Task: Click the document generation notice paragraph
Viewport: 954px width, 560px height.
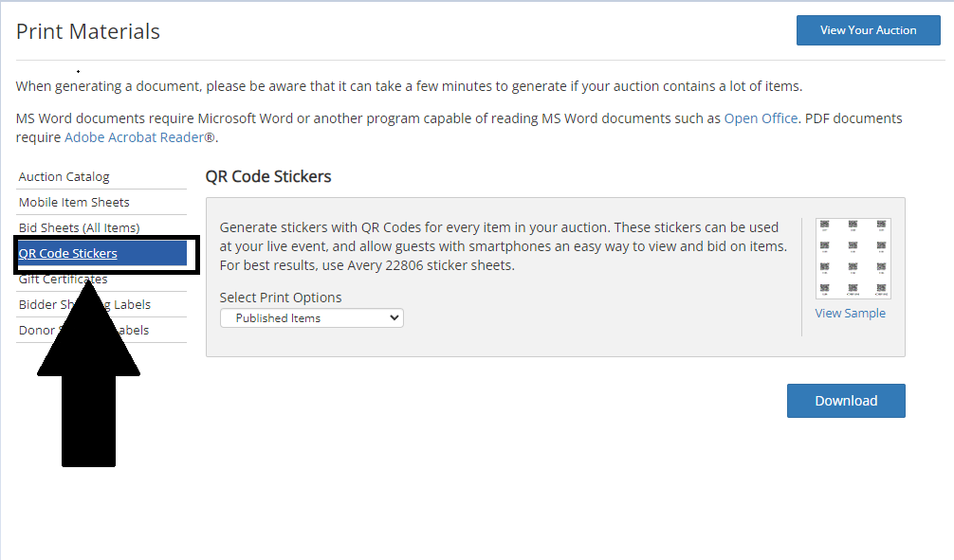Action: pyautogui.click(x=409, y=86)
